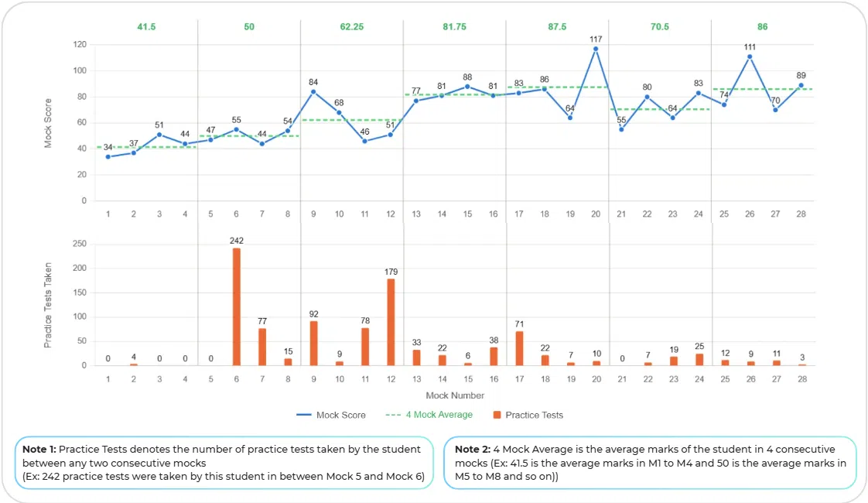This screenshot has width=868, height=503.
Task: Click the 46 data point at mock 11
Action: click(365, 142)
